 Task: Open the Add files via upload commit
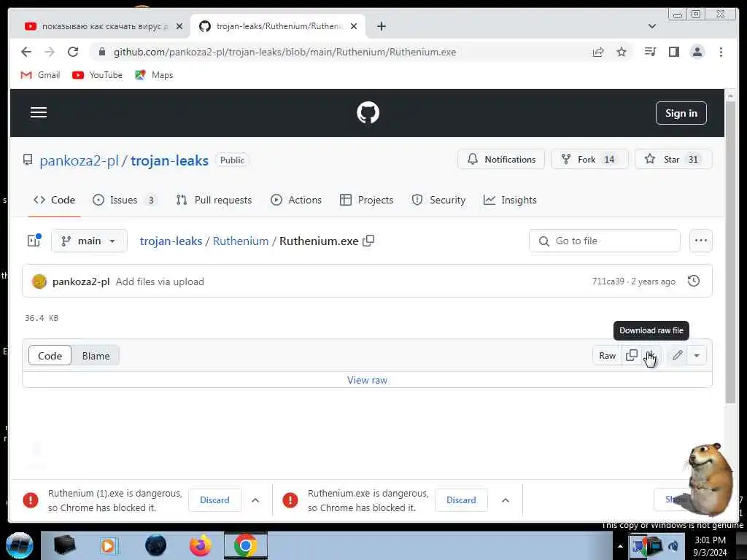[160, 281]
